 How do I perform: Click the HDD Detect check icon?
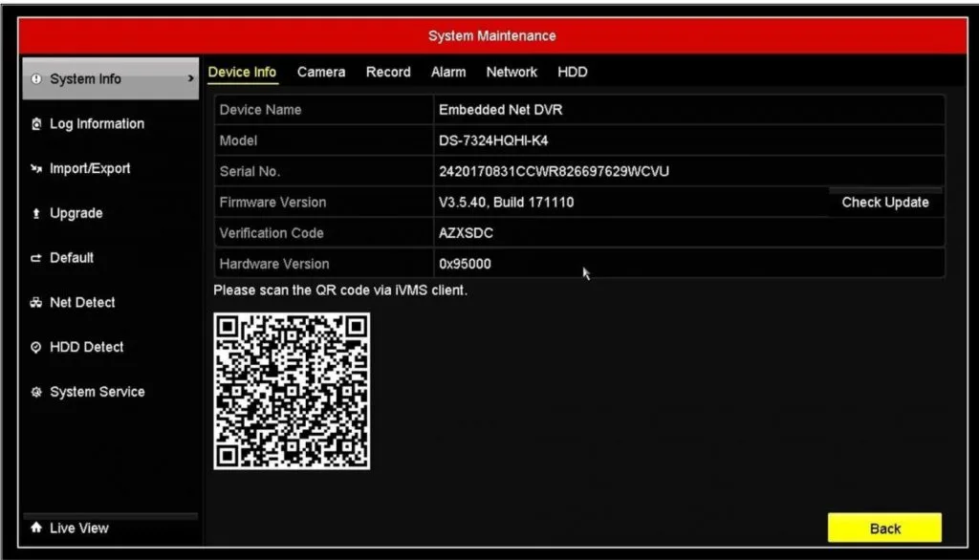point(36,347)
